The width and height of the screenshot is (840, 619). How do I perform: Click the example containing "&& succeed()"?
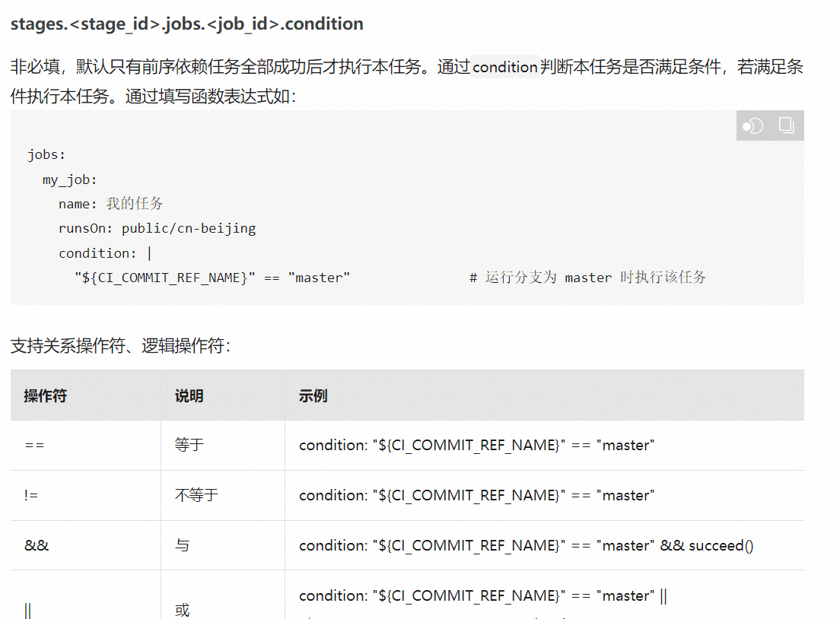click(526, 546)
